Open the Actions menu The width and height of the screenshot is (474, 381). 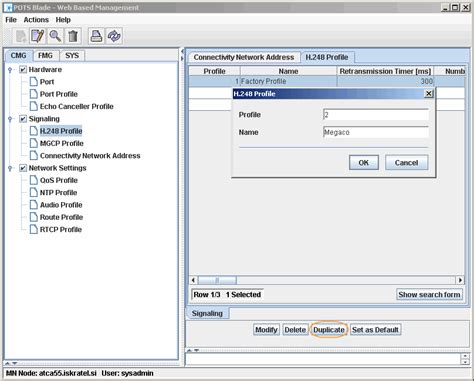(x=36, y=20)
